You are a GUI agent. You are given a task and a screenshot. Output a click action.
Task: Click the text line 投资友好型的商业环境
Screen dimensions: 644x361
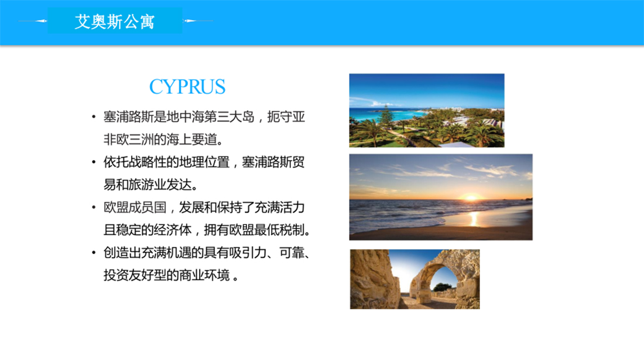[171, 275]
